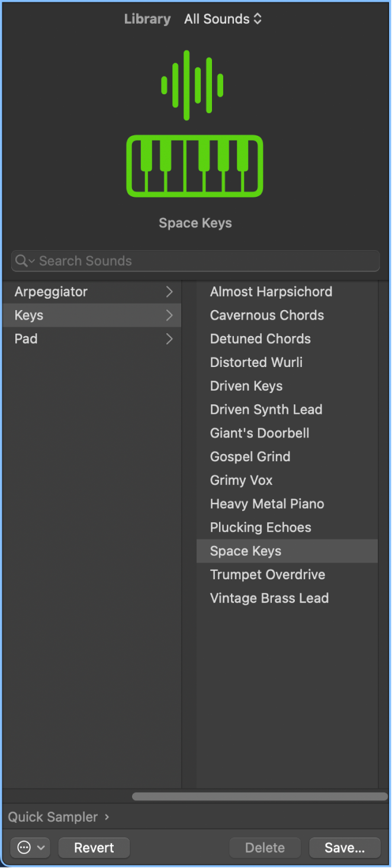The height and width of the screenshot is (868, 392).
Task: Select the Vintage Brass Lead patch
Action: [269, 598]
